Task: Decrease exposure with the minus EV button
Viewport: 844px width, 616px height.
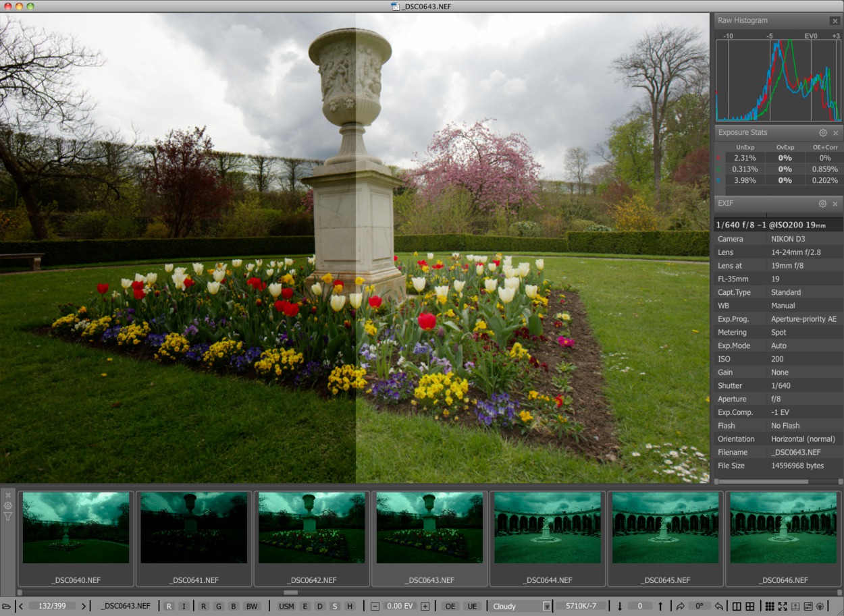Action: [375, 606]
